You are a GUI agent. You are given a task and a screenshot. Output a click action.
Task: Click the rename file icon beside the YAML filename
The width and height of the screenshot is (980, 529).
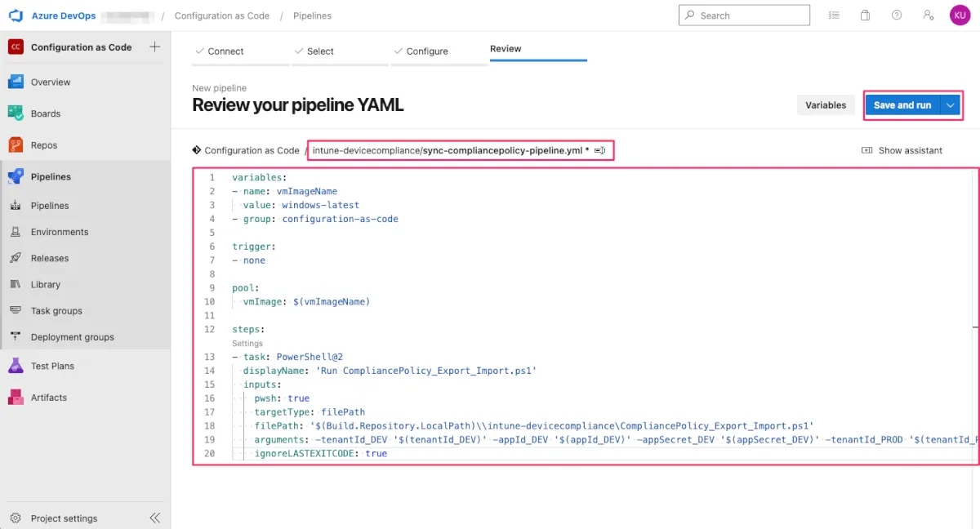pyautogui.click(x=600, y=151)
